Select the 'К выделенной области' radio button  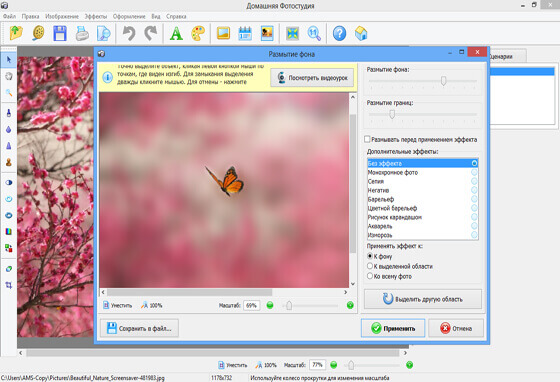pyautogui.click(x=370, y=266)
